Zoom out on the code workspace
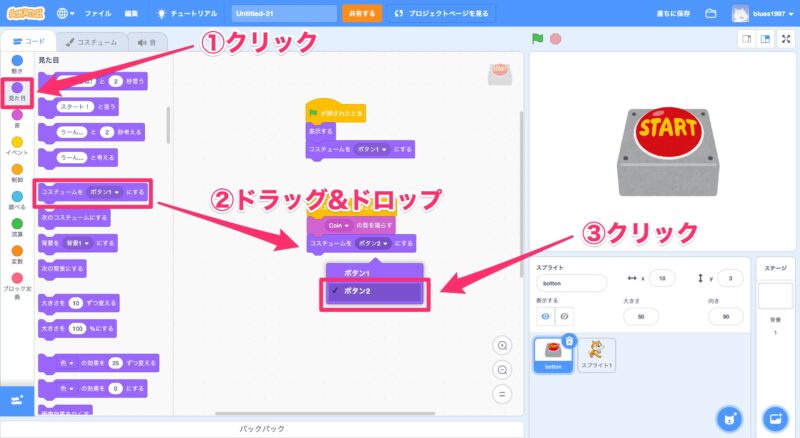Image resolution: width=800 pixels, height=438 pixels. tap(503, 369)
